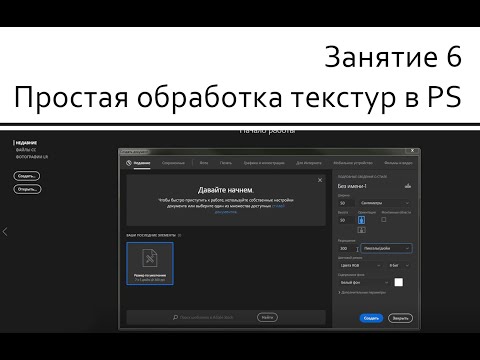Click the magnifier icon in Adobe Stock search
This screenshot has width=480, height=360.
175,317
